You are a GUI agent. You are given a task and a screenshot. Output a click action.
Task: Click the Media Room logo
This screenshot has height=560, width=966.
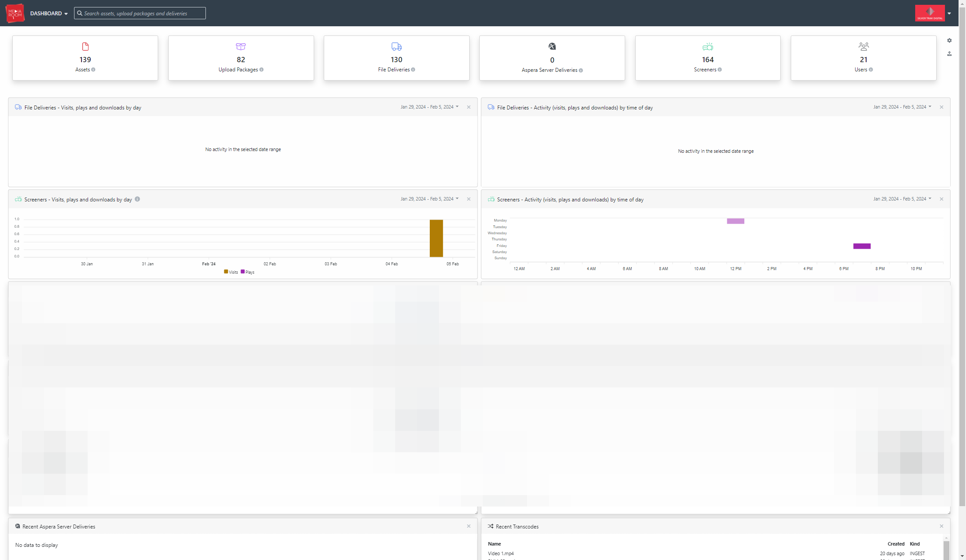15,13
